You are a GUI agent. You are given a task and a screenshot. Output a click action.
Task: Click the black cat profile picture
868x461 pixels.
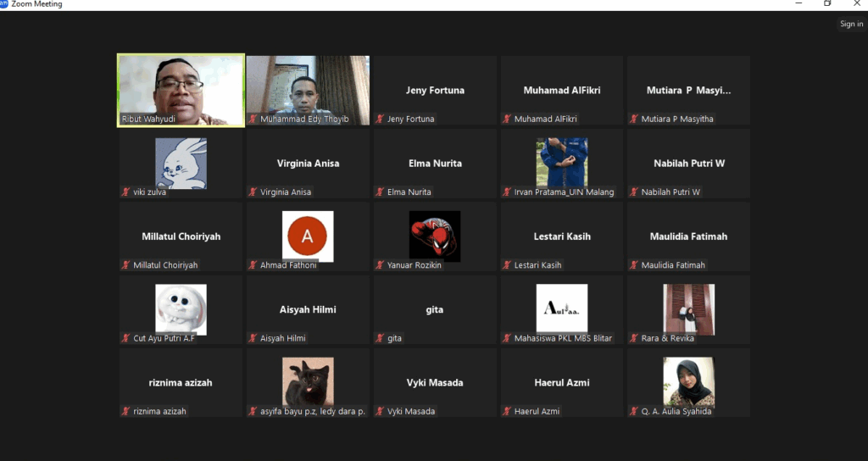coord(308,381)
